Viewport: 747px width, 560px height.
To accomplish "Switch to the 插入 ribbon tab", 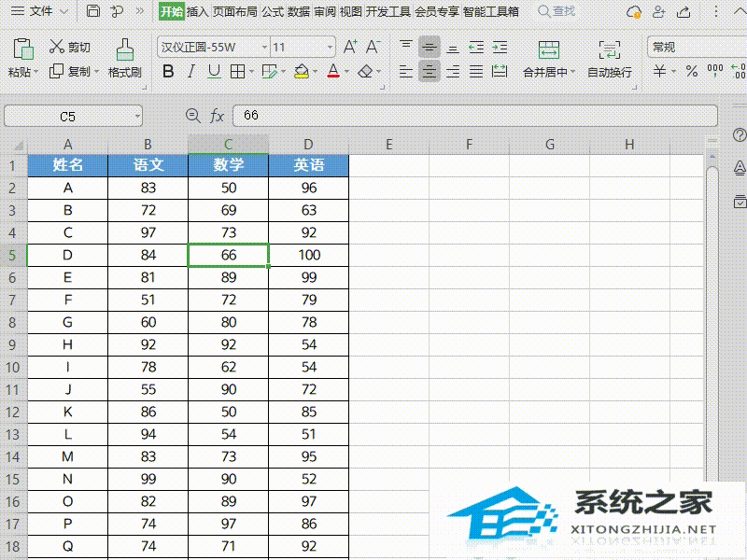I will (x=200, y=12).
